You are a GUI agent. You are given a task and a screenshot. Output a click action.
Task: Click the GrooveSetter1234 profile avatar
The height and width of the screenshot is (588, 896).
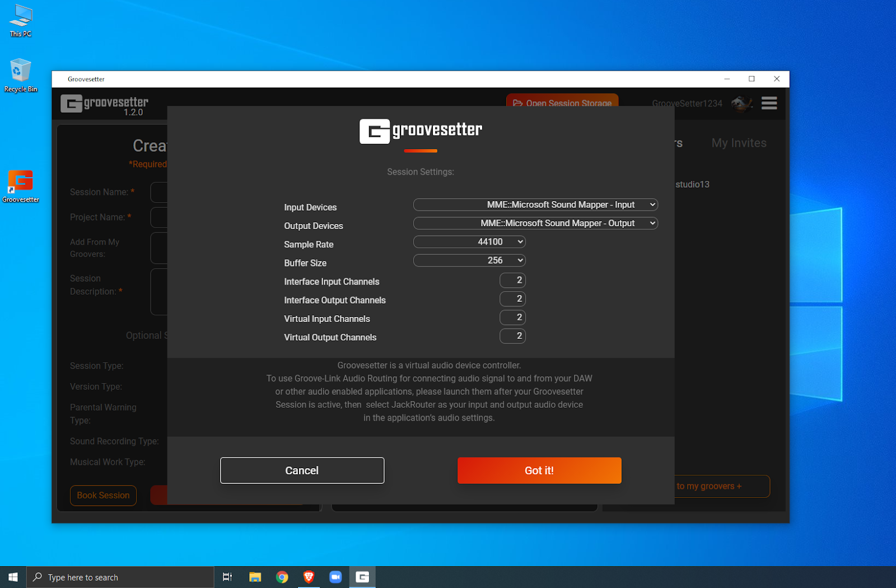click(x=741, y=103)
